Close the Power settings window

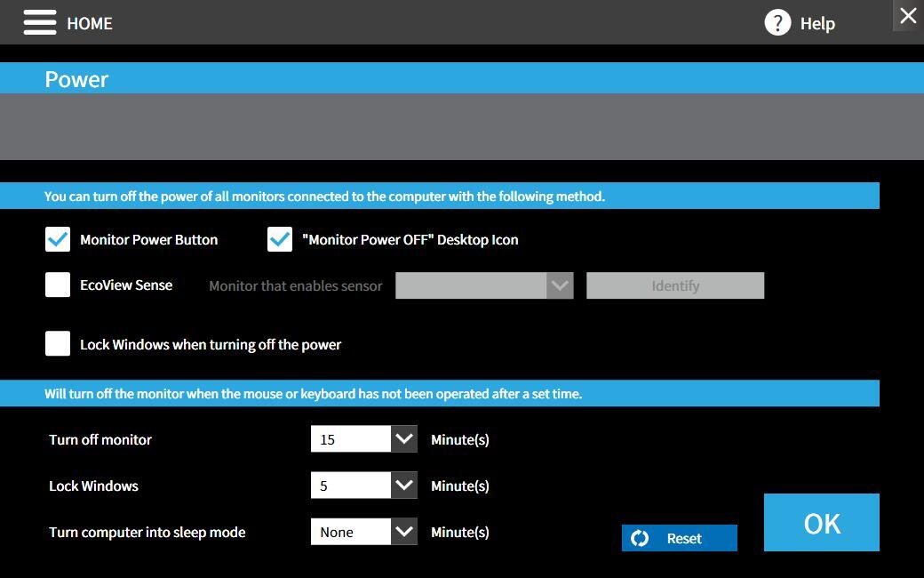point(907,15)
